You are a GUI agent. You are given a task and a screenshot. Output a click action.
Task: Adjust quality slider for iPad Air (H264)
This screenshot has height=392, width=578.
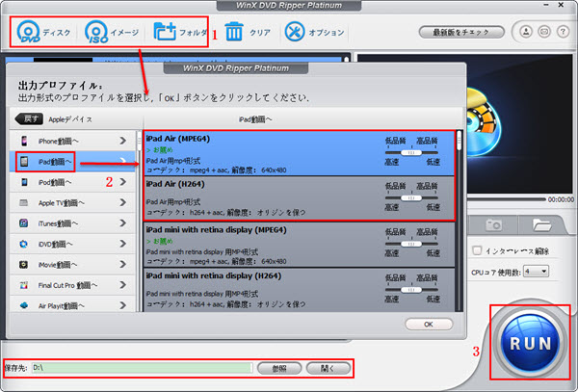[411, 198]
